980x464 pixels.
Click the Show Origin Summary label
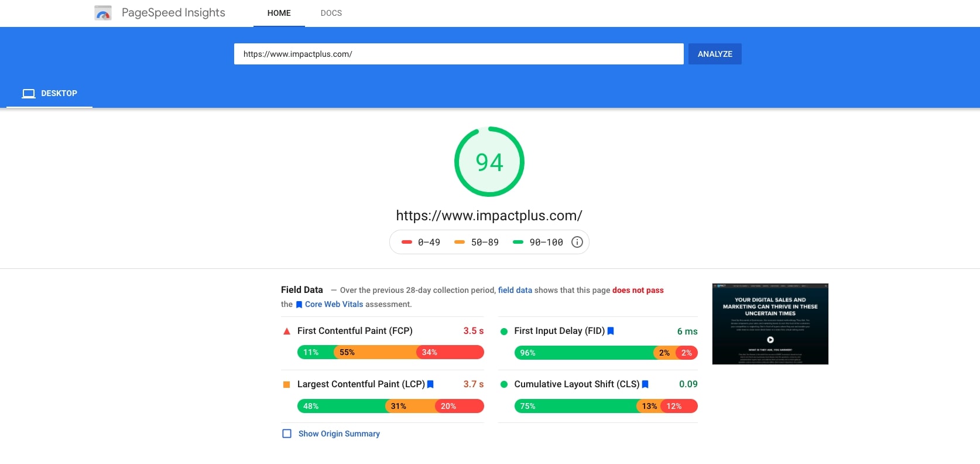339,434
